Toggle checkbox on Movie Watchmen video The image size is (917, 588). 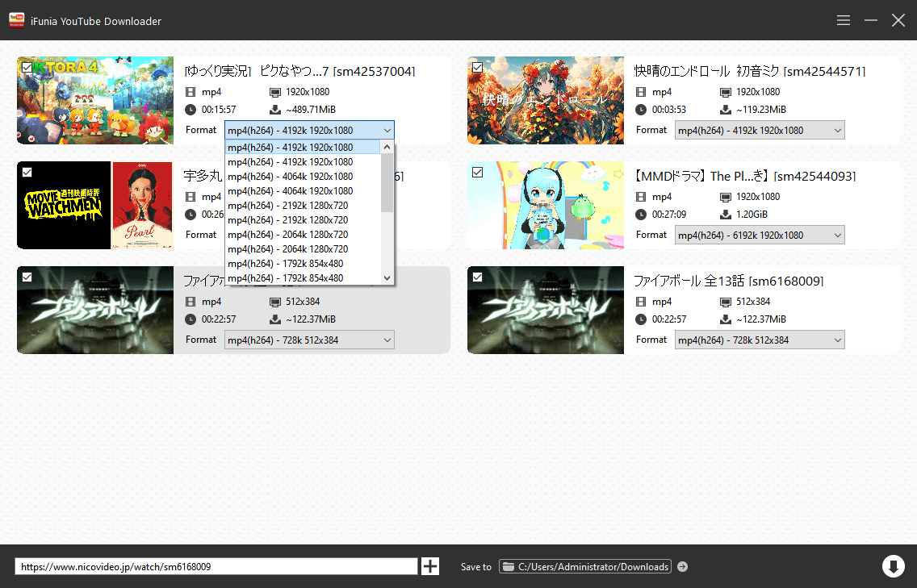27,172
